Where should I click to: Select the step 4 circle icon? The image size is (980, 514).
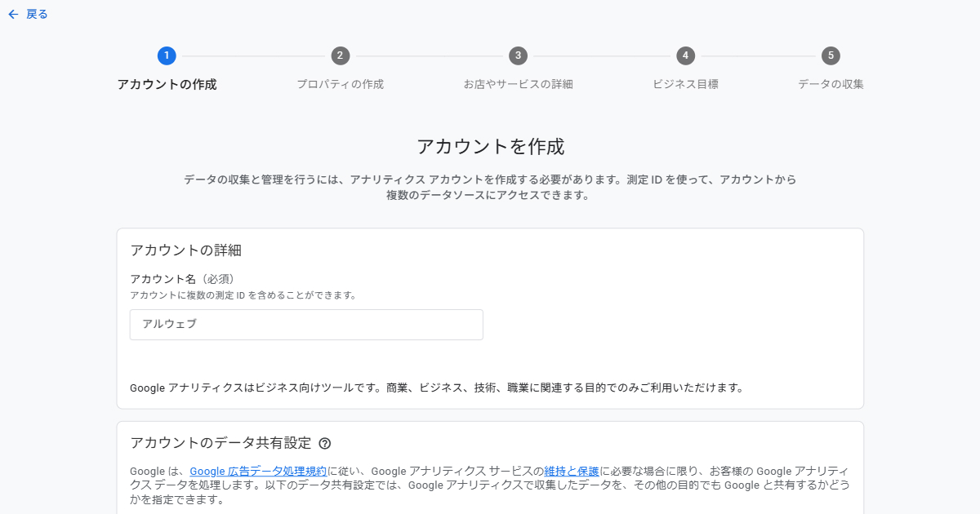[685, 55]
